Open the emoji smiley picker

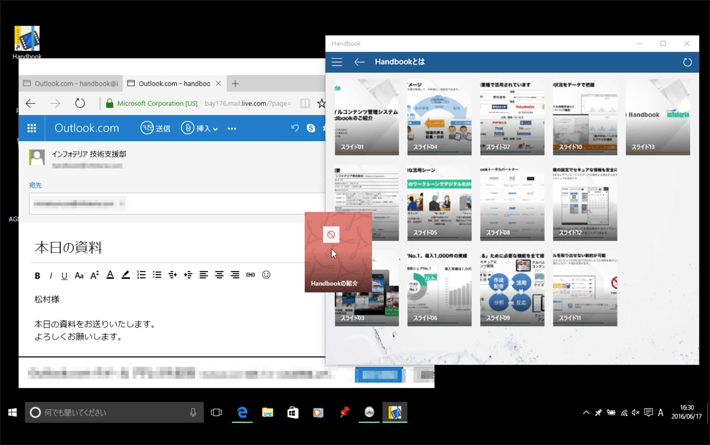click(x=266, y=275)
